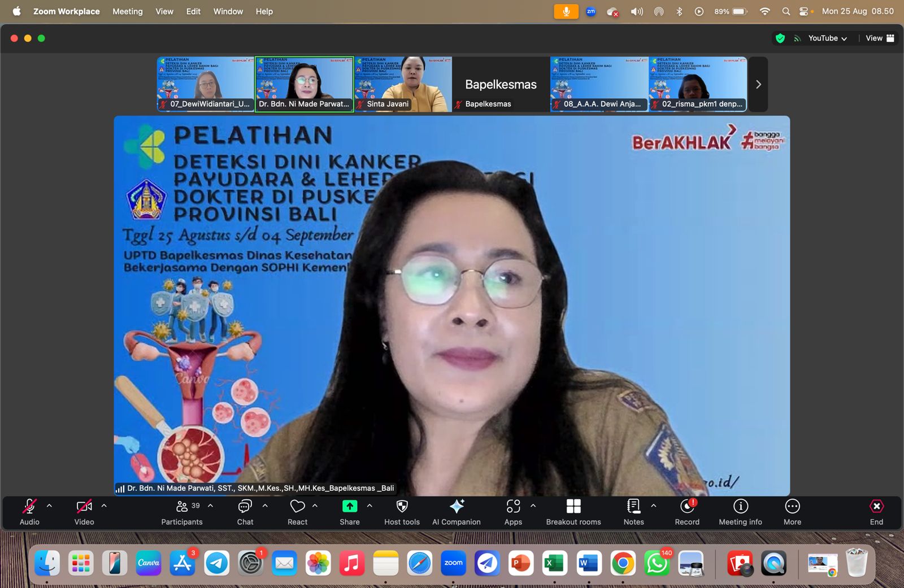Expand the audio options arrow
Screen dimensions: 904x588
click(x=49, y=506)
